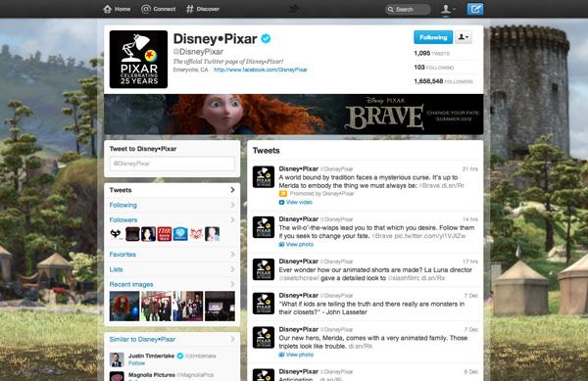Click the second follower avatar, dark square
This screenshot has height=381, width=588.
[x=132, y=234]
